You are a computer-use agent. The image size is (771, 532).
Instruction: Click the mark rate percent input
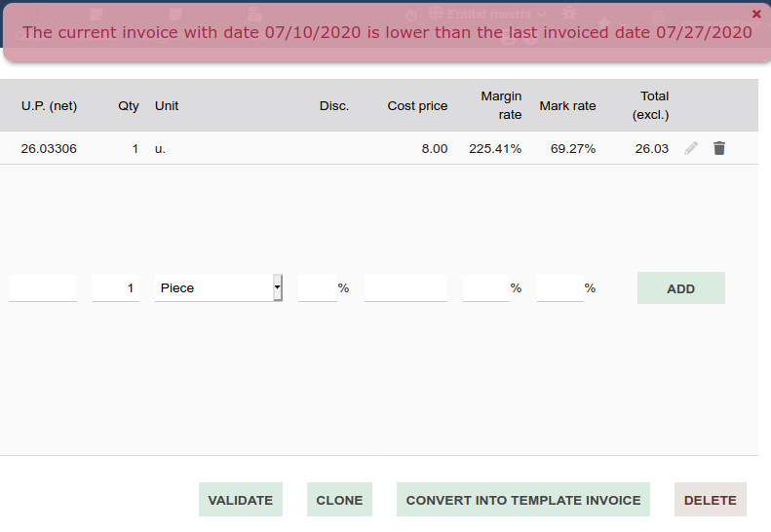pos(559,287)
